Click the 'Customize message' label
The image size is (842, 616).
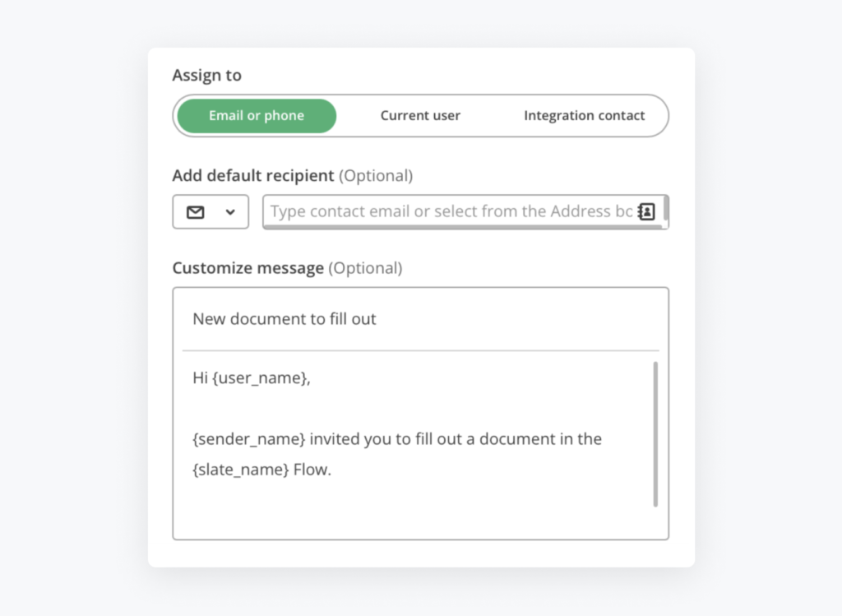[248, 269]
